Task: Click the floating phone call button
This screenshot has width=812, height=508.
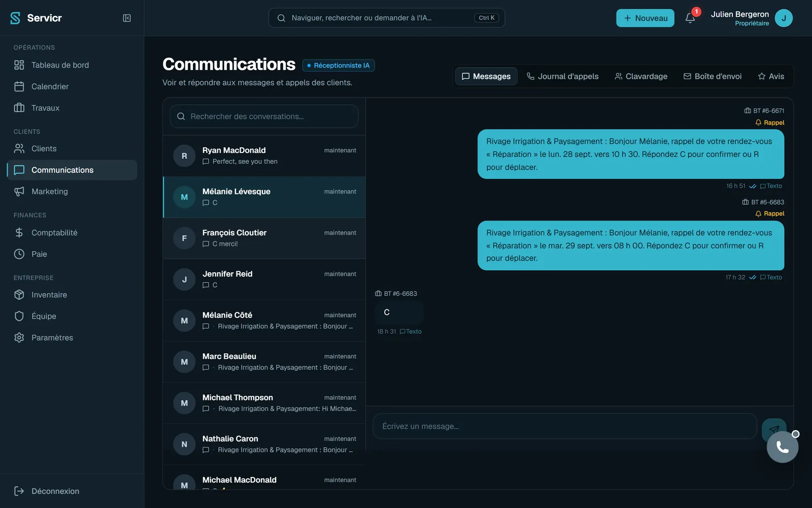Action: [x=782, y=447]
